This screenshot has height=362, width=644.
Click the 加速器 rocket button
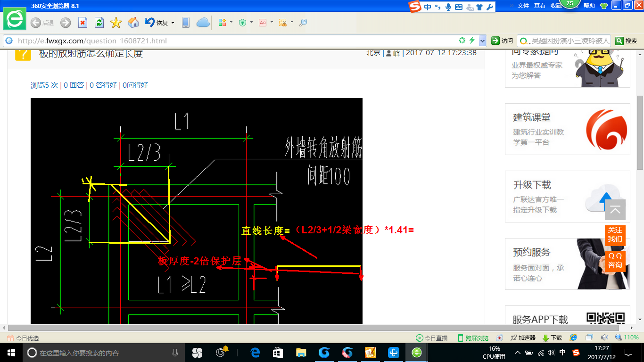point(523,338)
